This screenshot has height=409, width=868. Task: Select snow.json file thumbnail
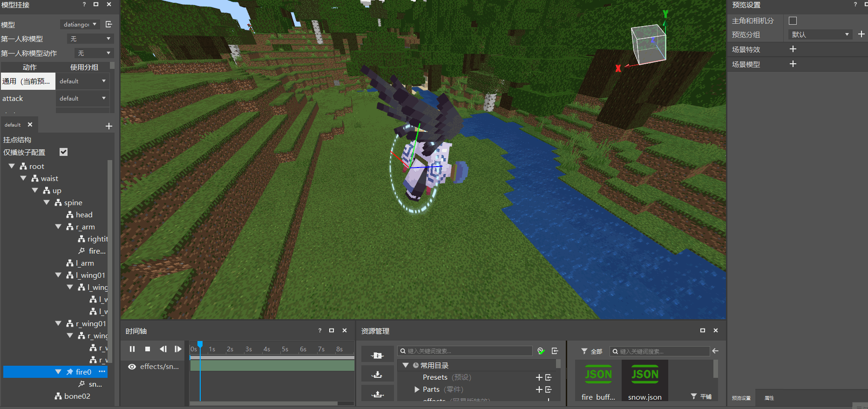[645, 381]
